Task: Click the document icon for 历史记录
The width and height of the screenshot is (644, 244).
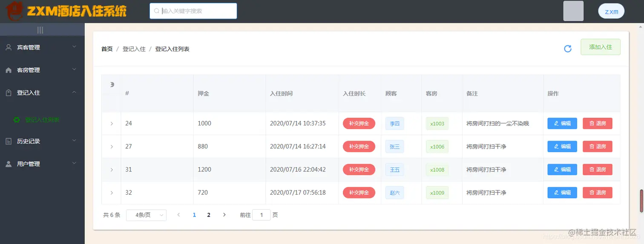Action: (x=9, y=141)
